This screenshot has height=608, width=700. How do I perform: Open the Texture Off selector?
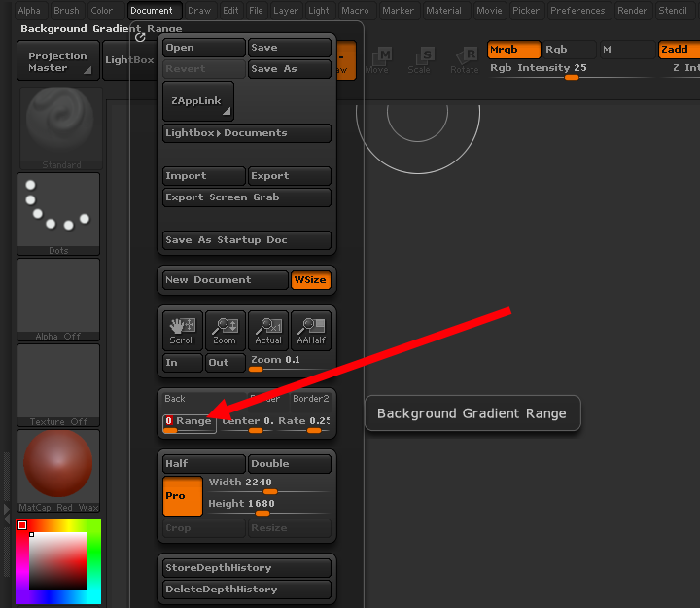(x=58, y=385)
